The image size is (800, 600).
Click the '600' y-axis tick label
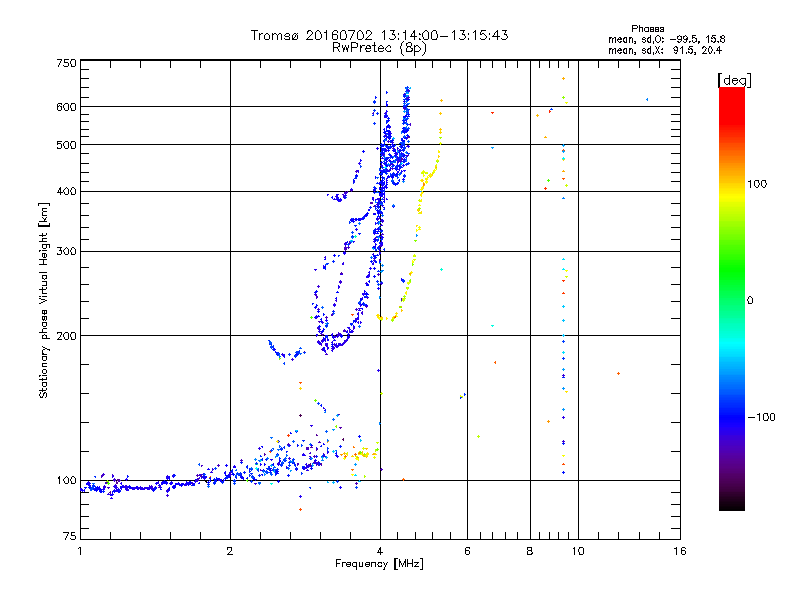click(x=66, y=107)
